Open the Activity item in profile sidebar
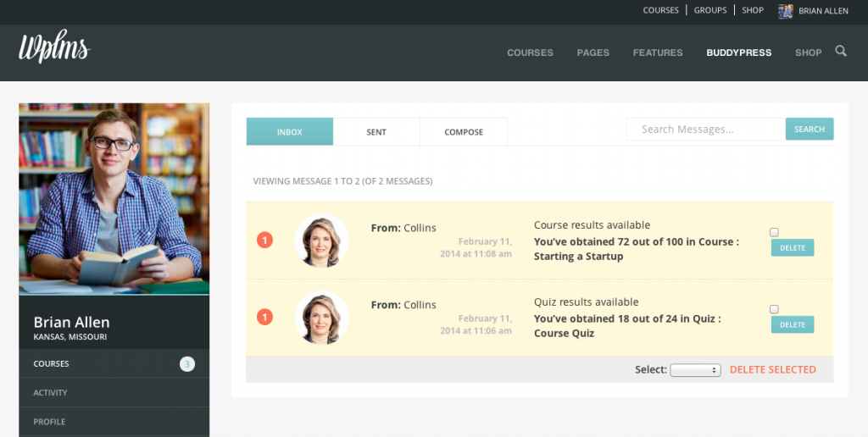This screenshot has height=437, width=868. pyautogui.click(x=51, y=393)
